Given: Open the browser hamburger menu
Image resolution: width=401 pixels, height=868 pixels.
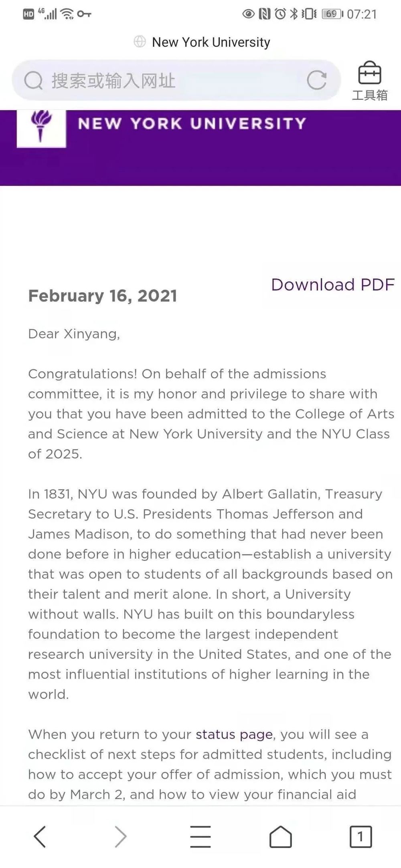Looking at the screenshot, I should pos(200,836).
